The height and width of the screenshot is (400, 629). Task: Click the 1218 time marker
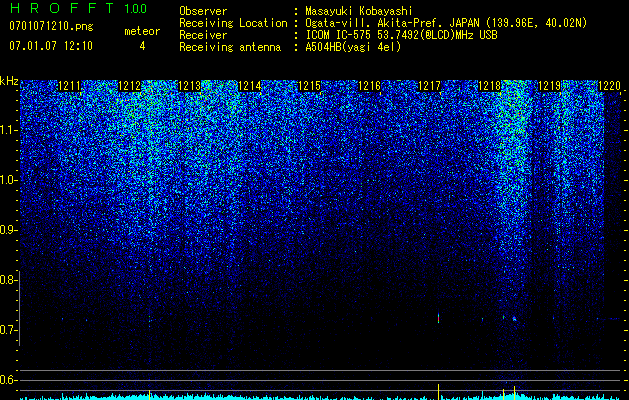490,86
